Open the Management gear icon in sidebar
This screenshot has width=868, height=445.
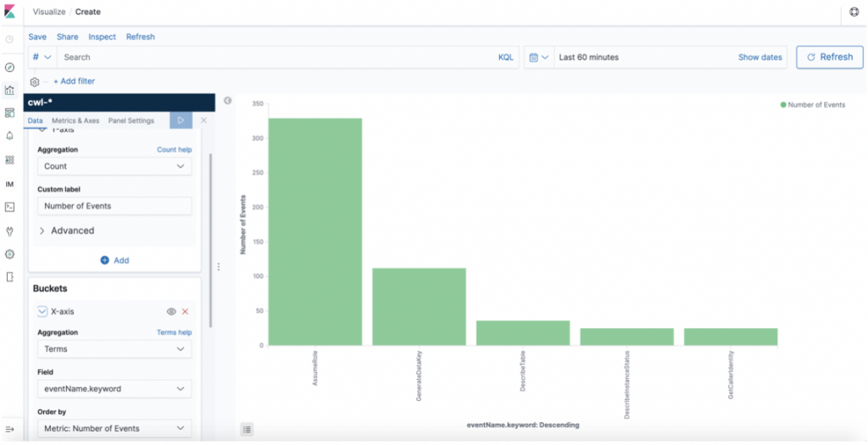(x=9, y=254)
